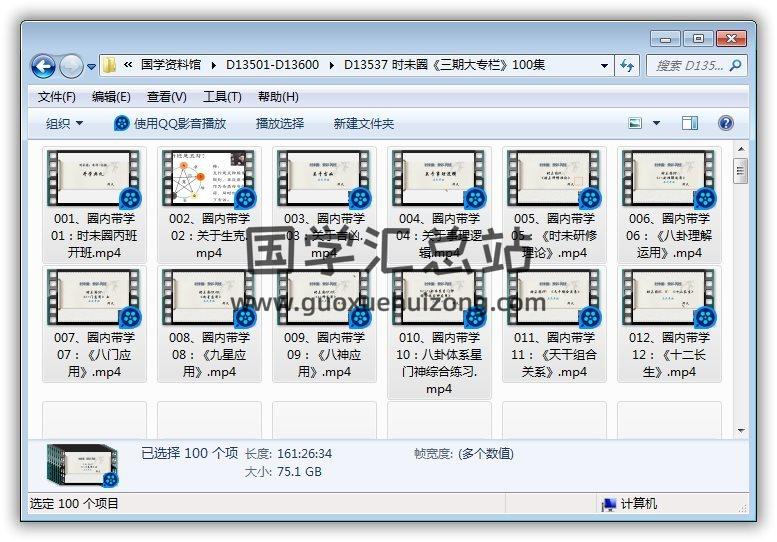This screenshot has height=542, width=777.
Task: Maximize the explorer window
Action: pos(698,39)
